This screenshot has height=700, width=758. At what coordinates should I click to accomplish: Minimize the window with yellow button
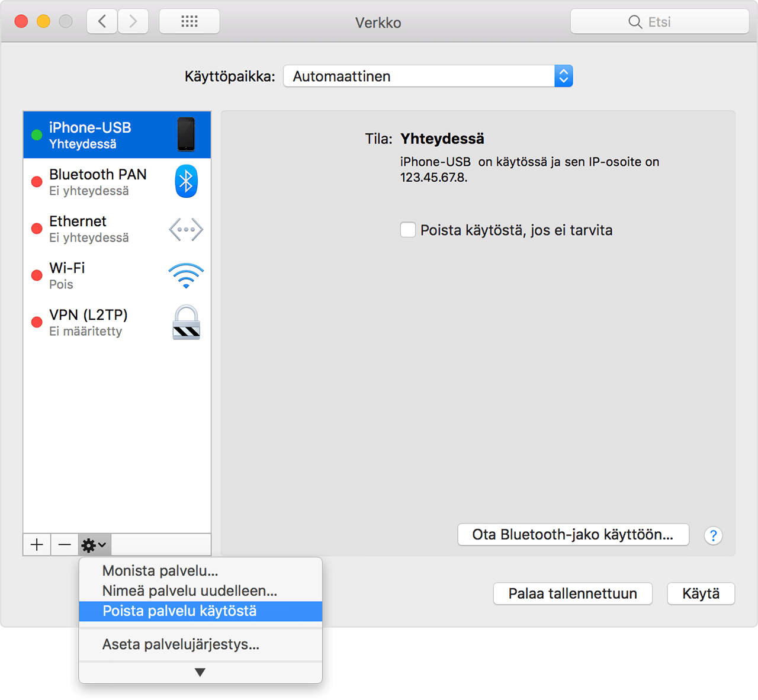(x=44, y=22)
